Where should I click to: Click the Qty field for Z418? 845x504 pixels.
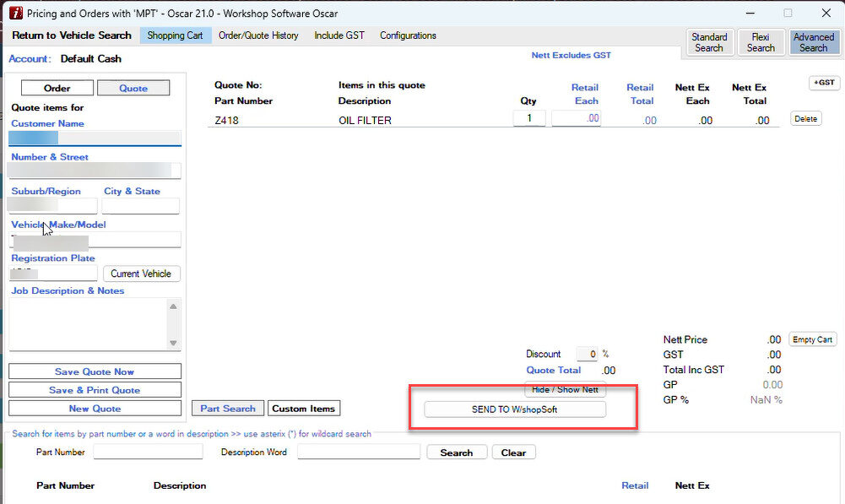coord(529,118)
